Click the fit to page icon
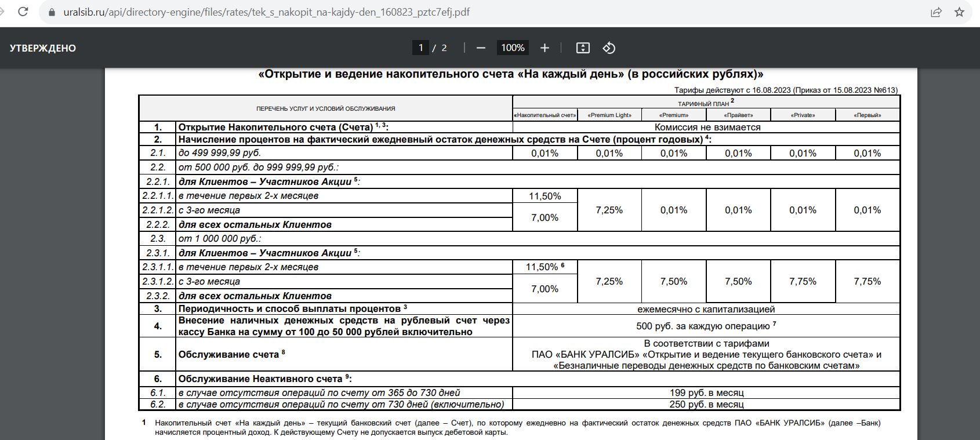This screenshot has height=440, width=980. pyautogui.click(x=583, y=48)
